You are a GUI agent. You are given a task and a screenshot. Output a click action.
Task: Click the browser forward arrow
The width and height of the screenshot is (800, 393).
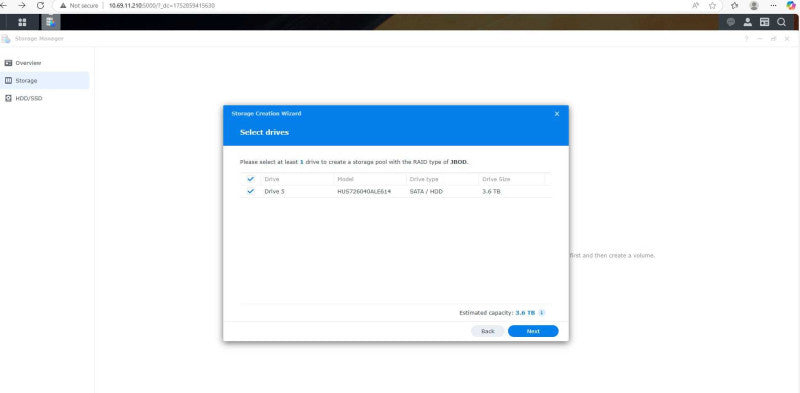pos(22,6)
